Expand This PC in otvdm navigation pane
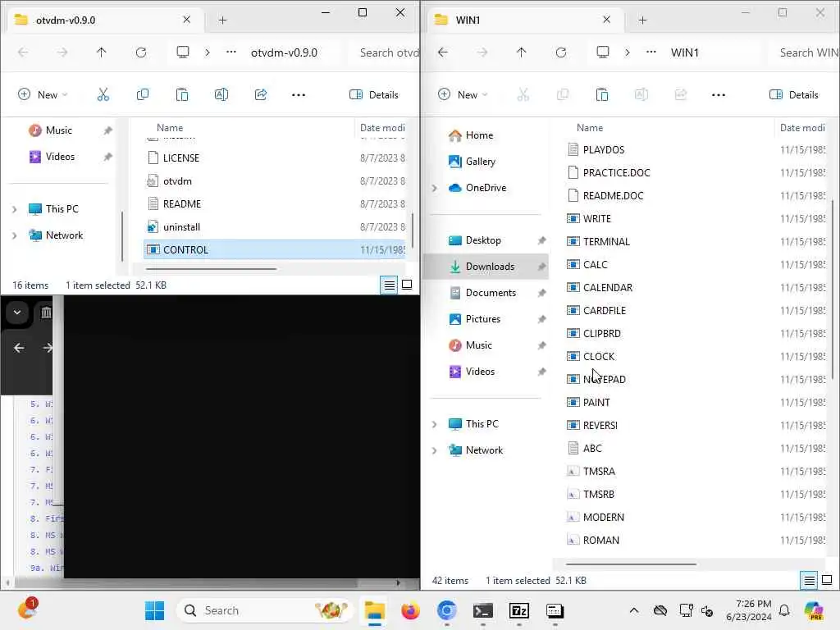 pos(15,209)
